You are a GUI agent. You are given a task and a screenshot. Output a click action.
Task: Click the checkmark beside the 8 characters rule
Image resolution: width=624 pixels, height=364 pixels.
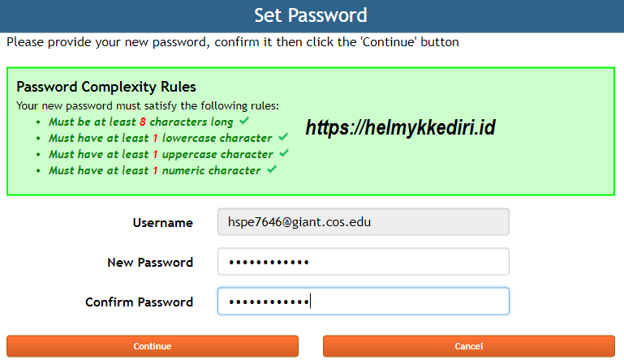pyautogui.click(x=243, y=121)
